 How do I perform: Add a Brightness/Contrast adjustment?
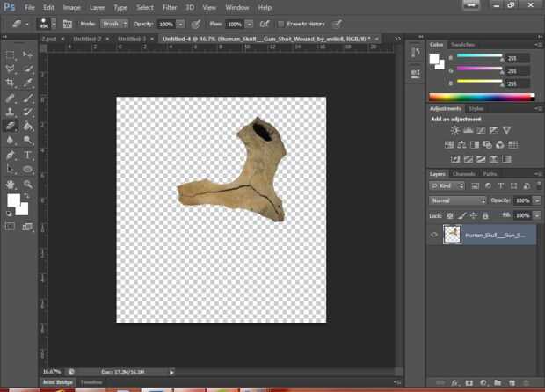(x=454, y=130)
